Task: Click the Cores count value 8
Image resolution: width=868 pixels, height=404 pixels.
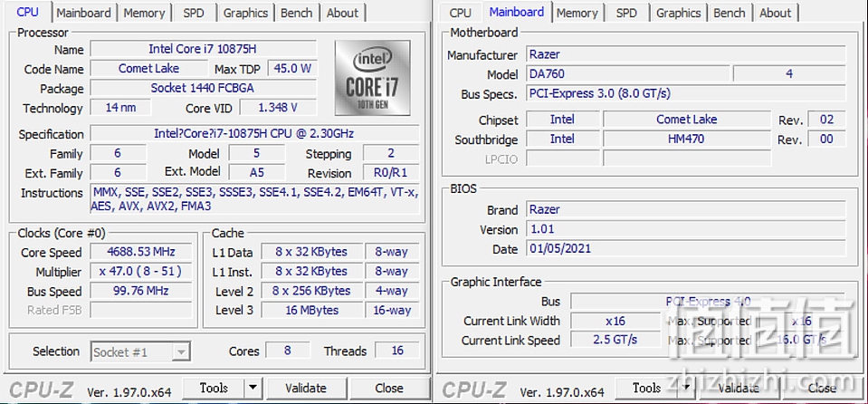Action: pos(288,351)
